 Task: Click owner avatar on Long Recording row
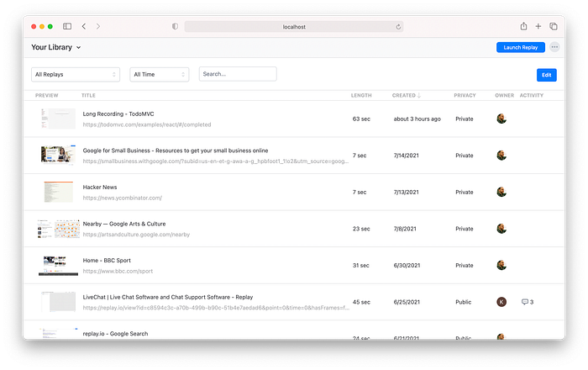coord(501,119)
